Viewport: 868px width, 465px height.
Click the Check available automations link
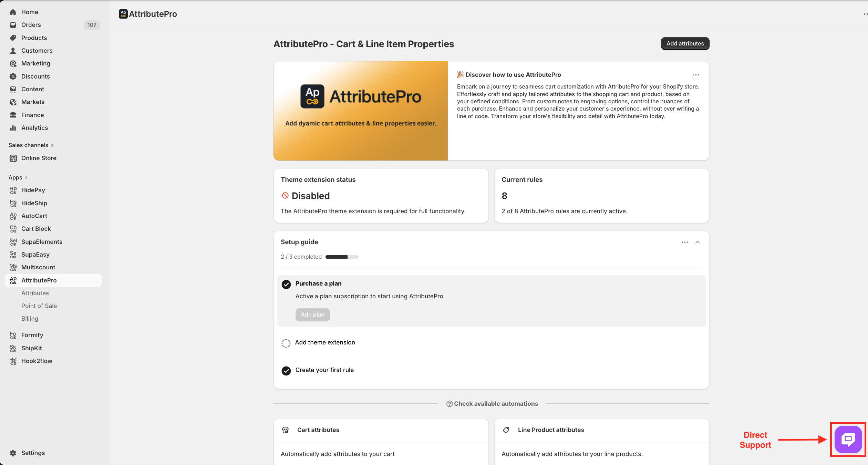492,404
